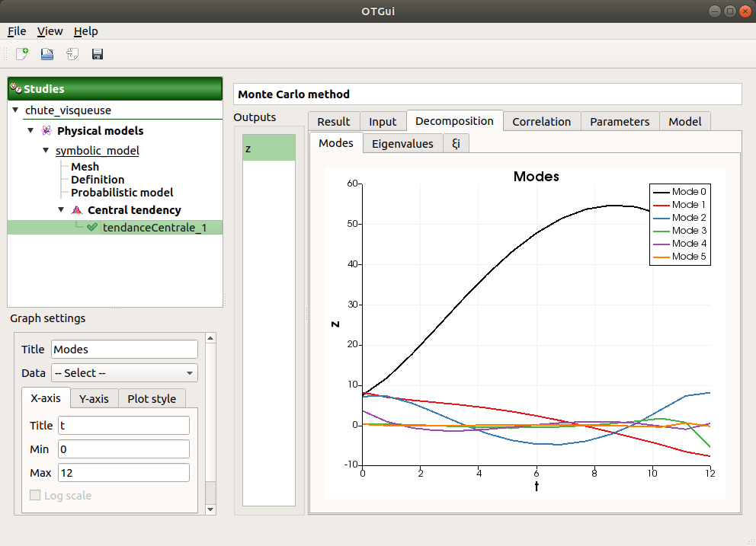756x546 pixels.
Task: Toggle the Log scale checkbox
Action: 36,496
